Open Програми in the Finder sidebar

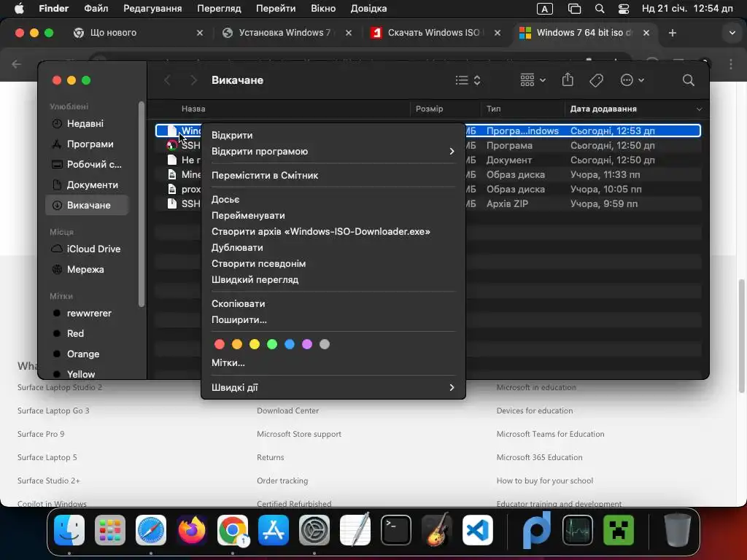[x=87, y=144]
